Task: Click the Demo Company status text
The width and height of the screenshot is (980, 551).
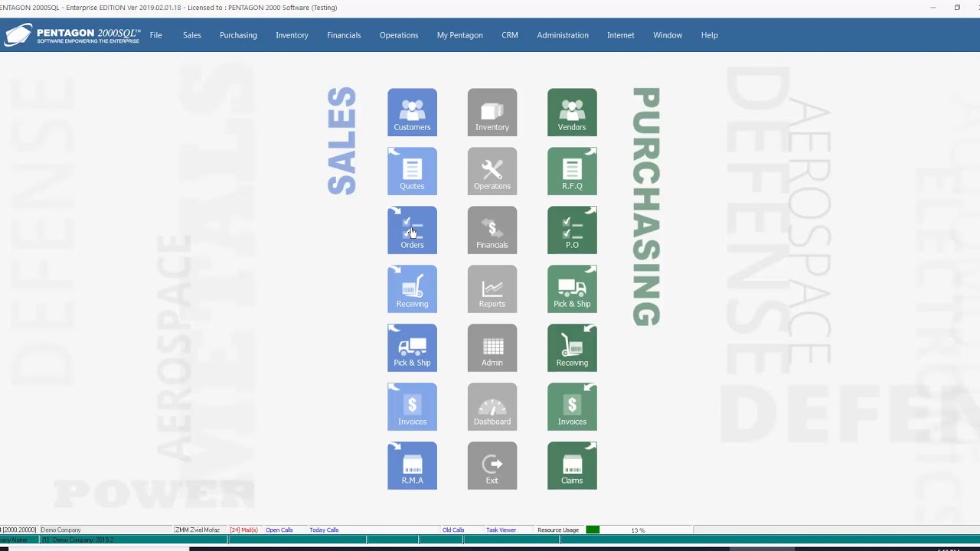Action: click(x=60, y=530)
